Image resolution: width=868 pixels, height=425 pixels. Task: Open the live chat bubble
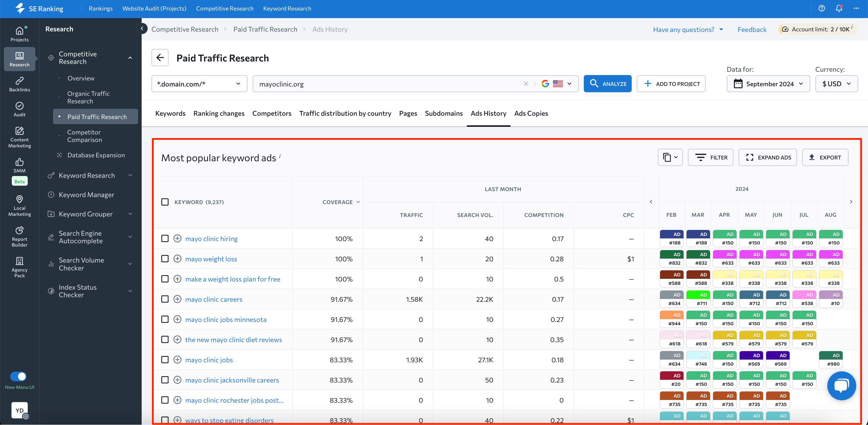[841, 386]
